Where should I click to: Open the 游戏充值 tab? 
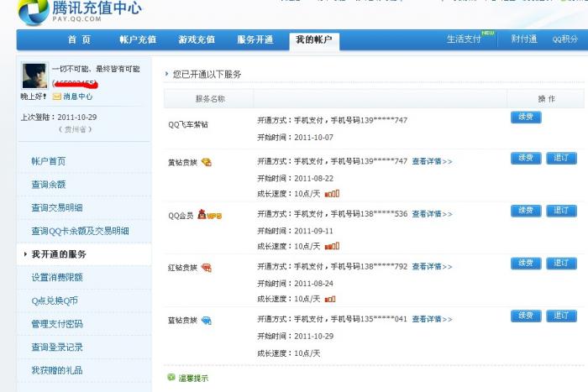click(x=197, y=39)
